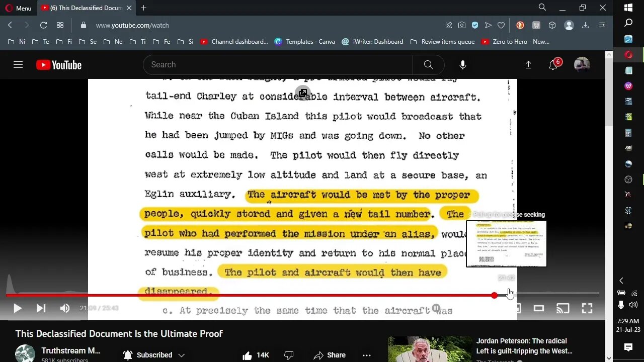Go to YouTube home via logo
This screenshot has height=362, width=644.
tap(59, 65)
